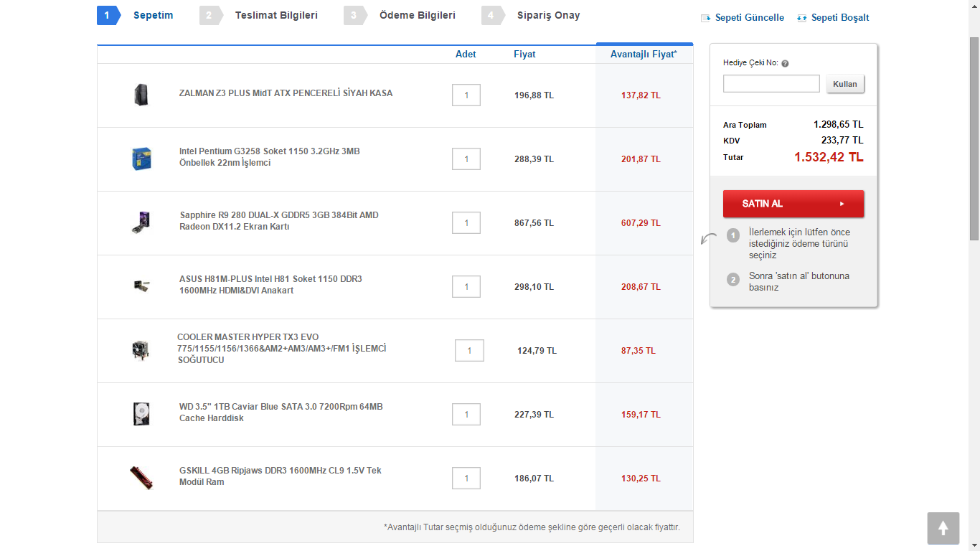Click the Sepeti Güncelle refresh icon
980x551 pixels.
click(705, 18)
